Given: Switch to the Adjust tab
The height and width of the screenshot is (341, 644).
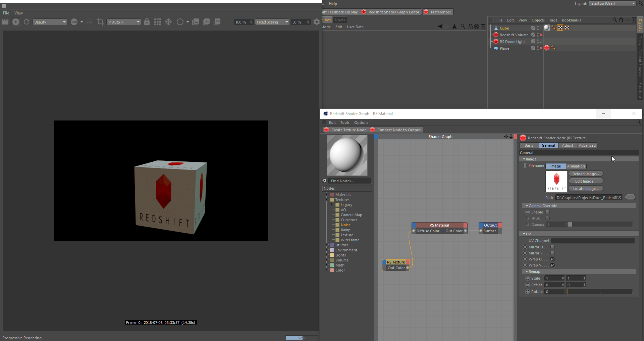Looking at the screenshot, I should click(x=568, y=145).
